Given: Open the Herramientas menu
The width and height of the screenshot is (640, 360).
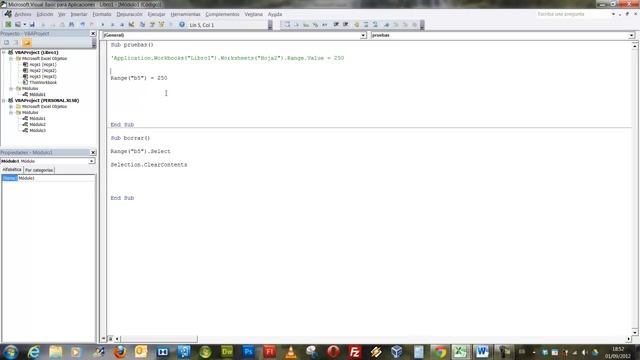Looking at the screenshot, I should pyautogui.click(x=185, y=14).
